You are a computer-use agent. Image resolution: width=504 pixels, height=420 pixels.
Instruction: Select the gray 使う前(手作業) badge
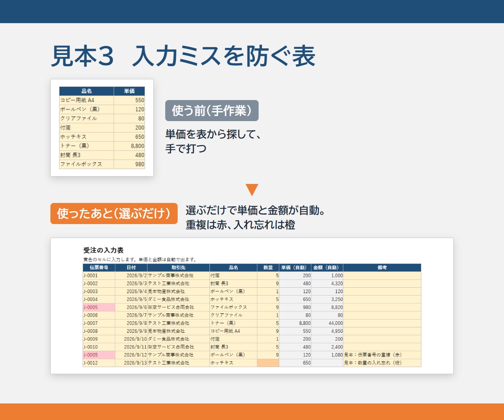(212, 110)
